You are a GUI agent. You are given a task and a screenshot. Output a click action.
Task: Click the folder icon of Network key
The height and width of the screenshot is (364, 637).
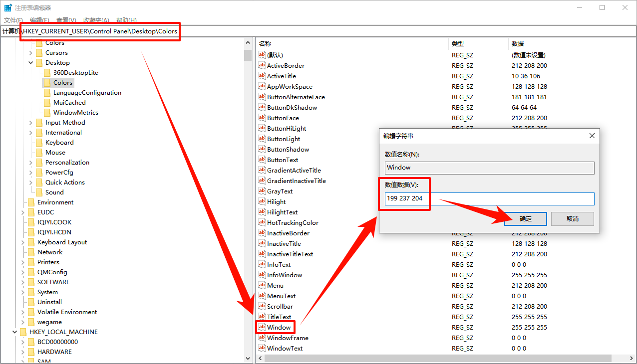(x=31, y=252)
